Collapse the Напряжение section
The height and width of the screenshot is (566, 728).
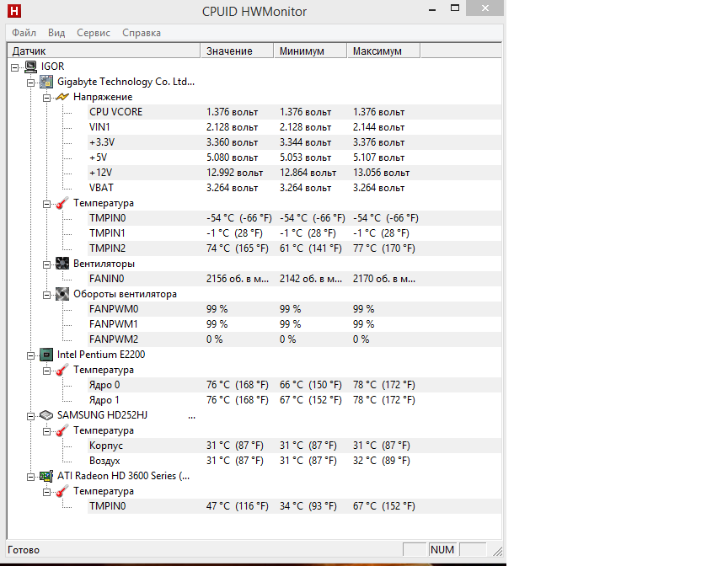pos(46,98)
